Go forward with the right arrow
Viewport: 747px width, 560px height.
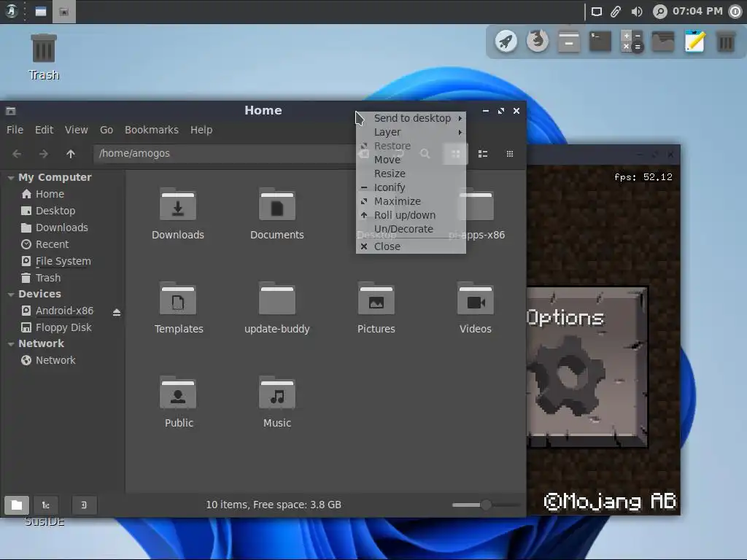[x=43, y=154]
